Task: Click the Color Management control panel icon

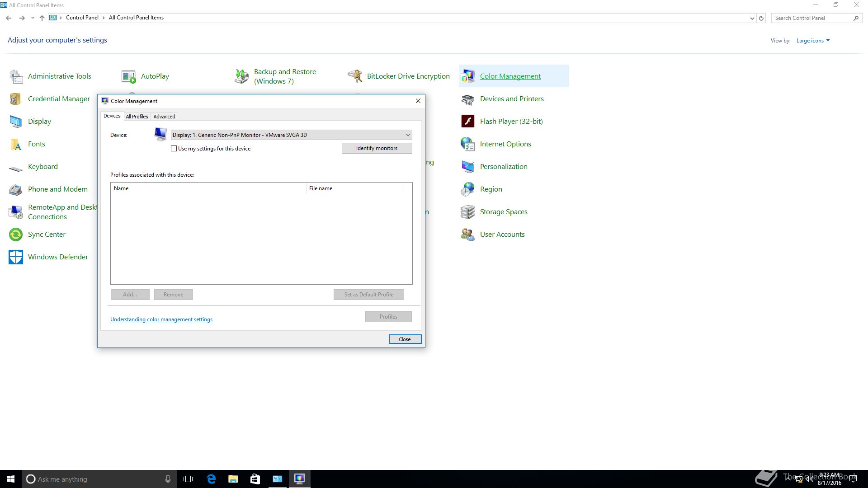Action: pos(468,76)
